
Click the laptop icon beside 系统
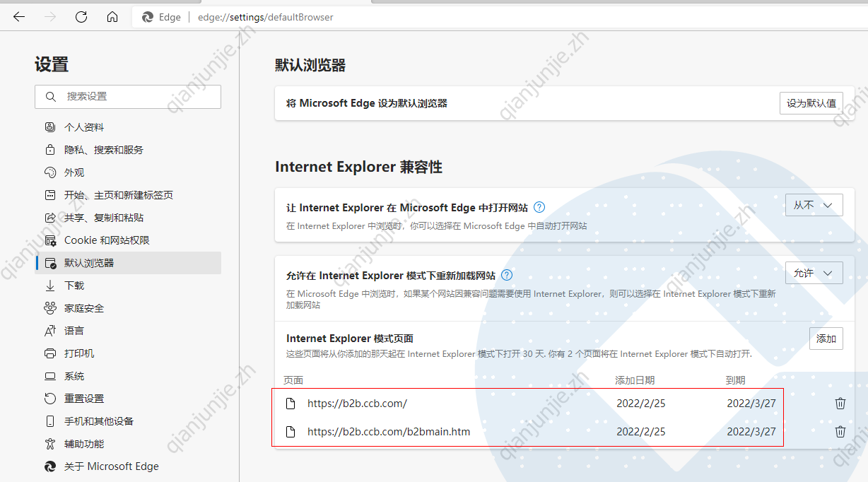tap(50, 376)
